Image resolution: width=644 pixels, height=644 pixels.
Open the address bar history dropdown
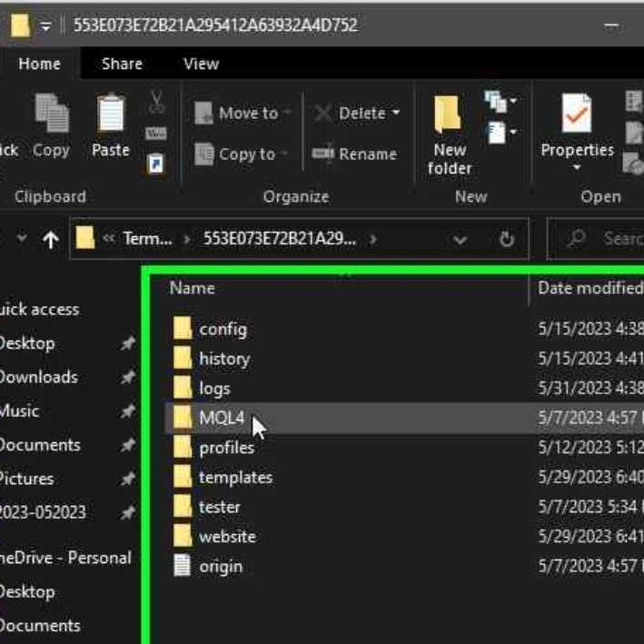pos(460,240)
